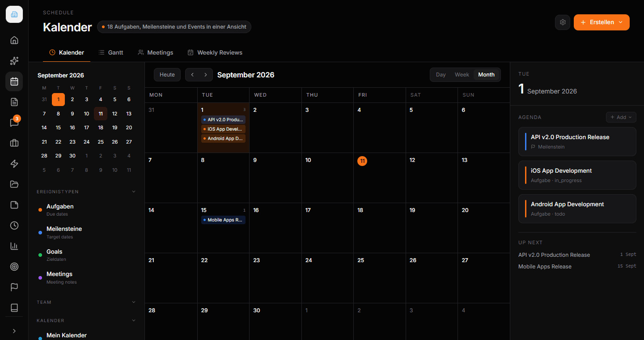Open the home icon in sidebar
Screen dimensions: 644x340
tap(14, 40)
